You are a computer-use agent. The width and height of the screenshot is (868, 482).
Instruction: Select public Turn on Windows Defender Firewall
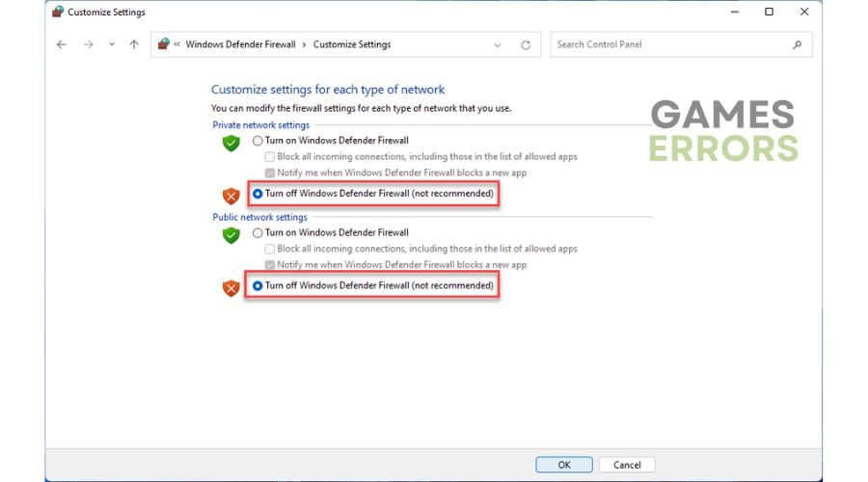pyautogui.click(x=331, y=233)
